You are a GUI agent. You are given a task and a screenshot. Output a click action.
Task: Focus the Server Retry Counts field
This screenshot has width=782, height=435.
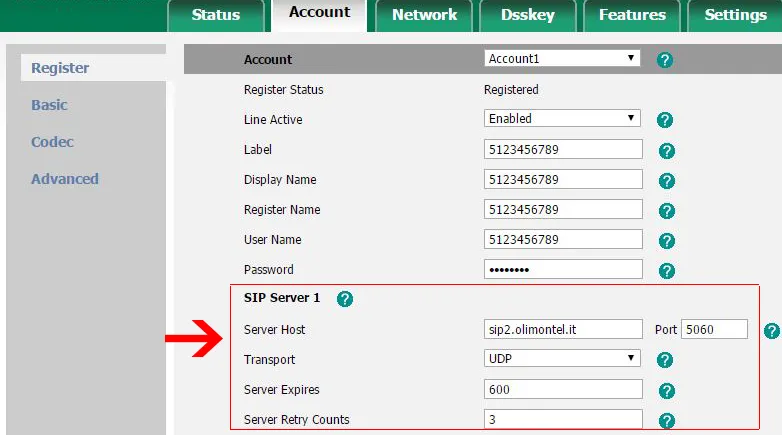pos(562,420)
